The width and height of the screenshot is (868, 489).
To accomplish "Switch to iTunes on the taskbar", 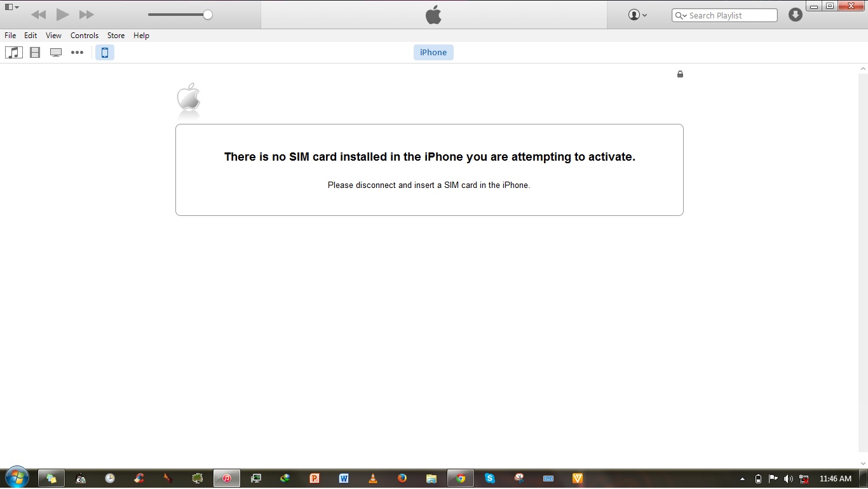I will click(227, 479).
